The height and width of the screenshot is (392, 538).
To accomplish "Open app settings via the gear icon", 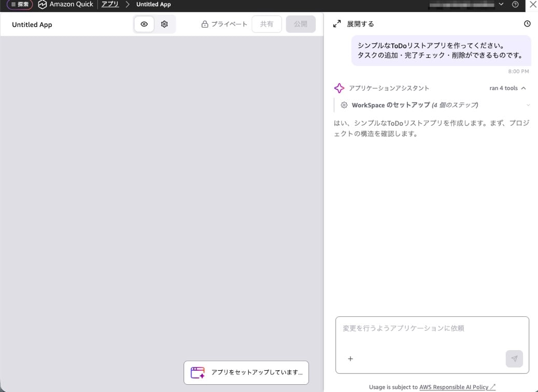I will (x=165, y=24).
